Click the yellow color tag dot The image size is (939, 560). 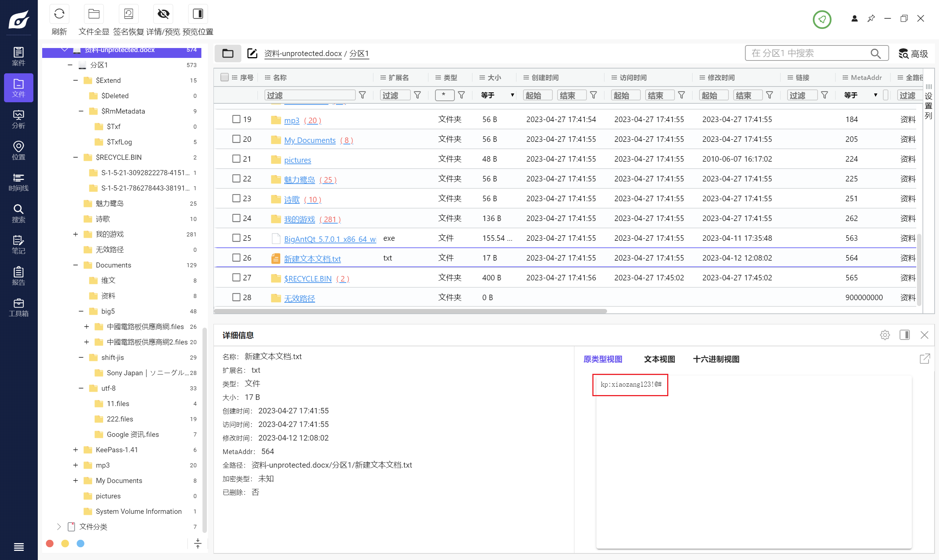[x=65, y=544]
